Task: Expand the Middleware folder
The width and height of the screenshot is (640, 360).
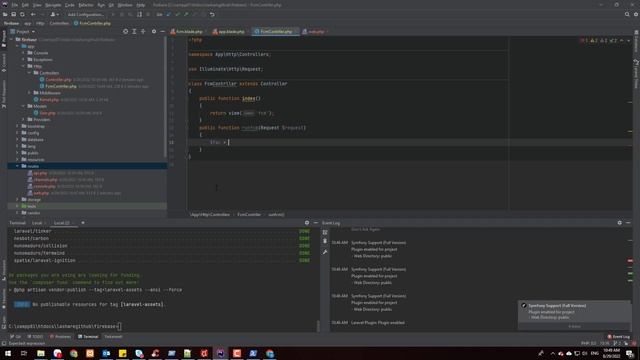Action: pos(30,93)
